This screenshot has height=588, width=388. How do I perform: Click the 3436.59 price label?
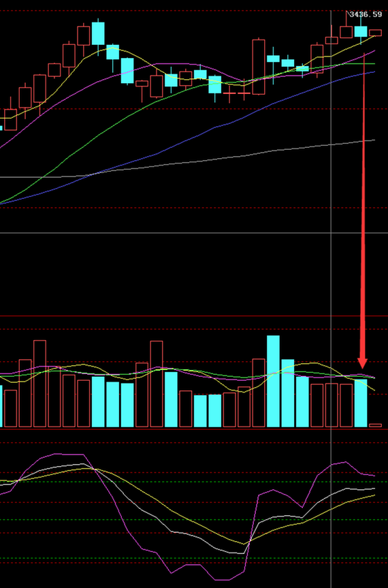tap(366, 14)
